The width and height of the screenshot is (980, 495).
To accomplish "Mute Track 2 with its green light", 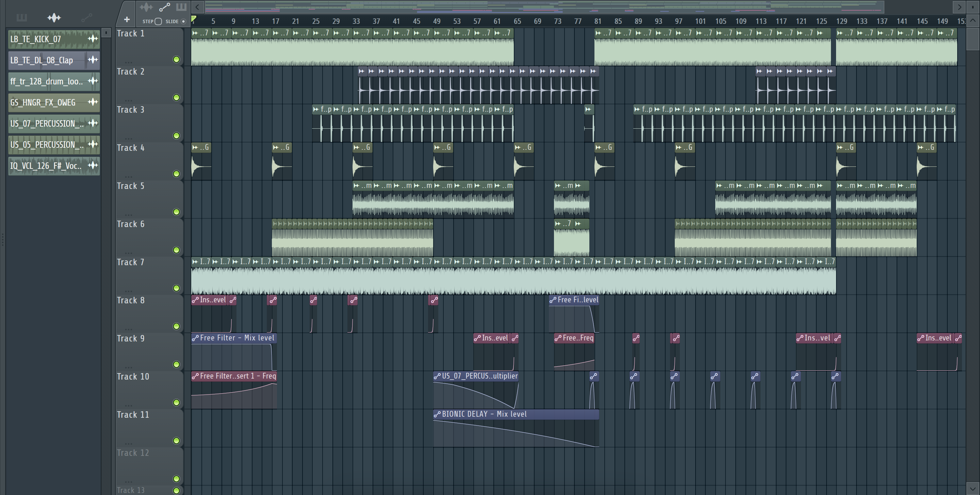I will point(176,97).
